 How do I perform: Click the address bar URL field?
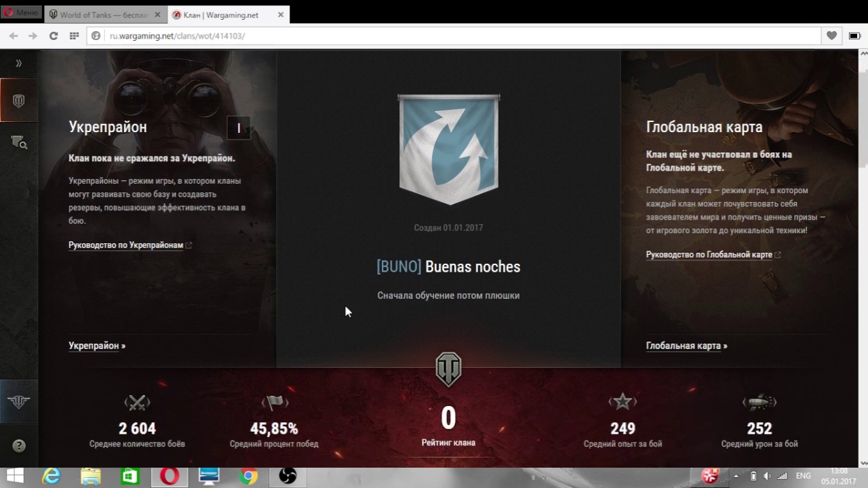pos(454,36)
